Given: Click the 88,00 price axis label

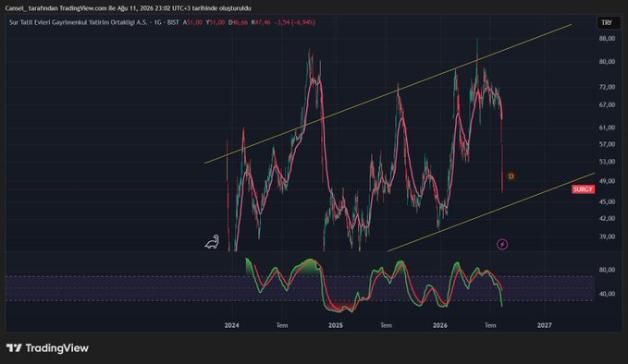Looking at the screenshot, I should coord(607,39).
